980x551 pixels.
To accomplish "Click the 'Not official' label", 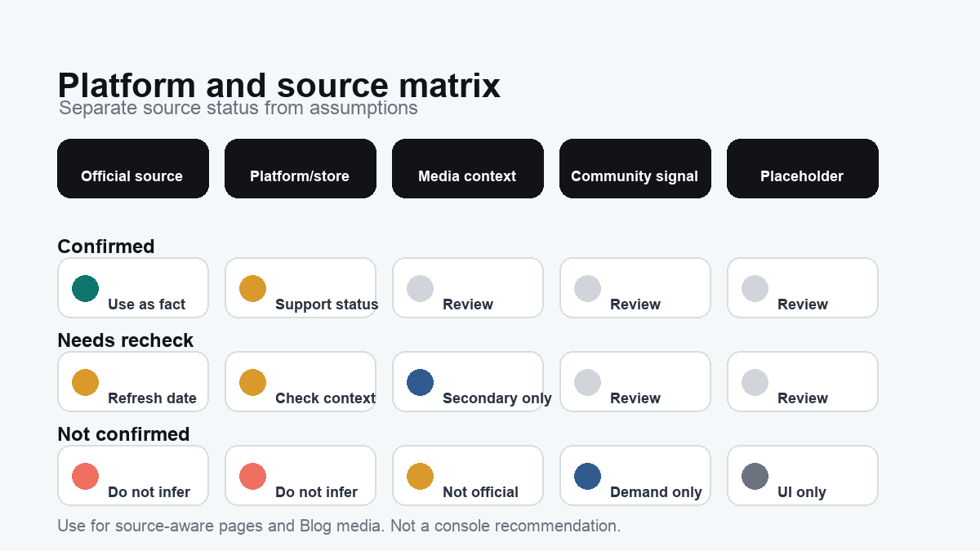I will point(481,492).
